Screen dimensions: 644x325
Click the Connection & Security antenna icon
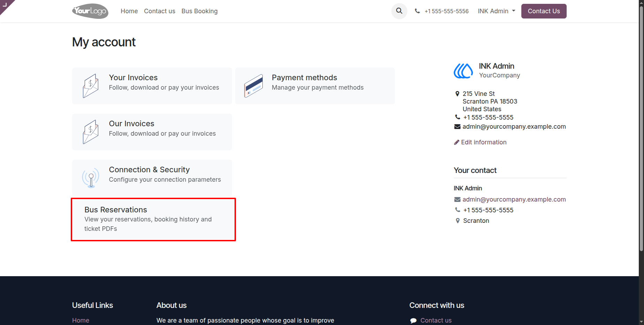point(91,177)
